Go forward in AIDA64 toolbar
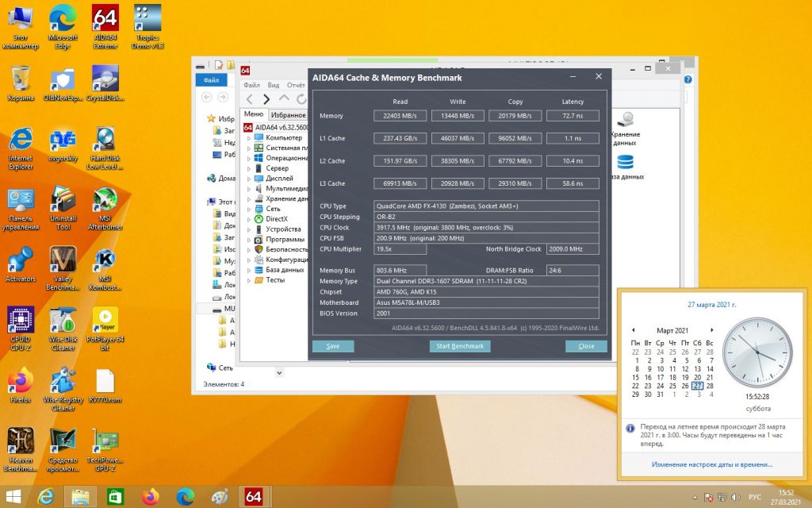Image resolution: width=812 pixels, height=508 pixels. tap(266, 99)
